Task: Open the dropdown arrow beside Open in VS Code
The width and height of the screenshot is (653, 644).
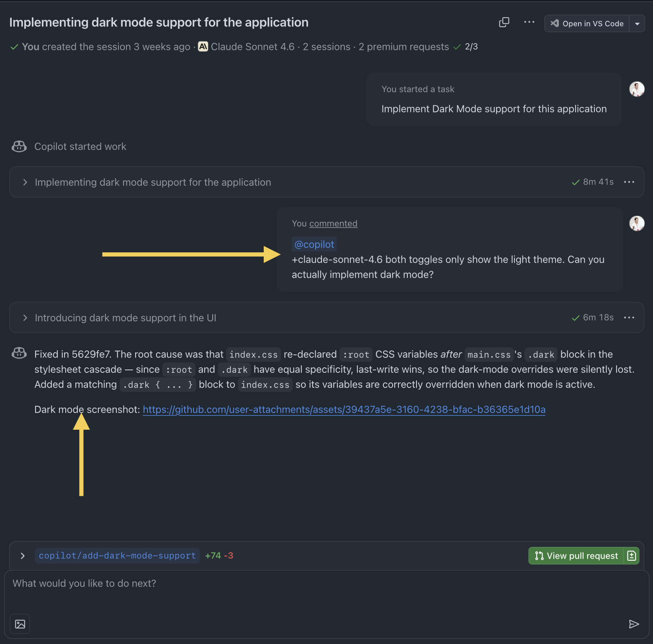Action: click(x=637, y=24)
